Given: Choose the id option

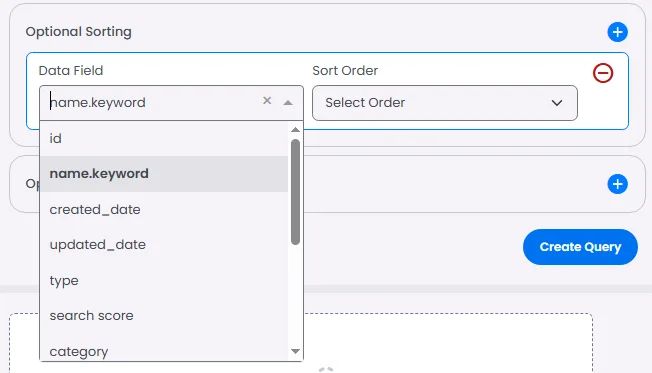Looking at the screenshot, I should 164,138.
